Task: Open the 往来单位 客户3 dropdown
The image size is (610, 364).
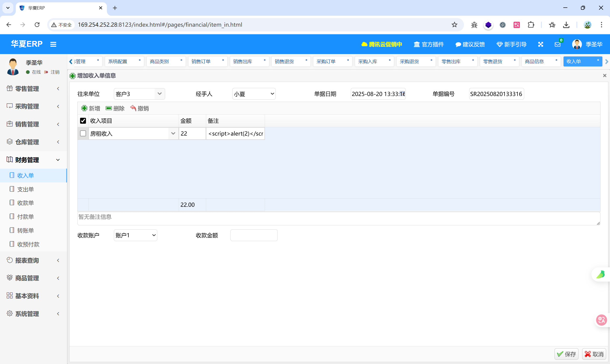Action: click(x=159, y=94)
